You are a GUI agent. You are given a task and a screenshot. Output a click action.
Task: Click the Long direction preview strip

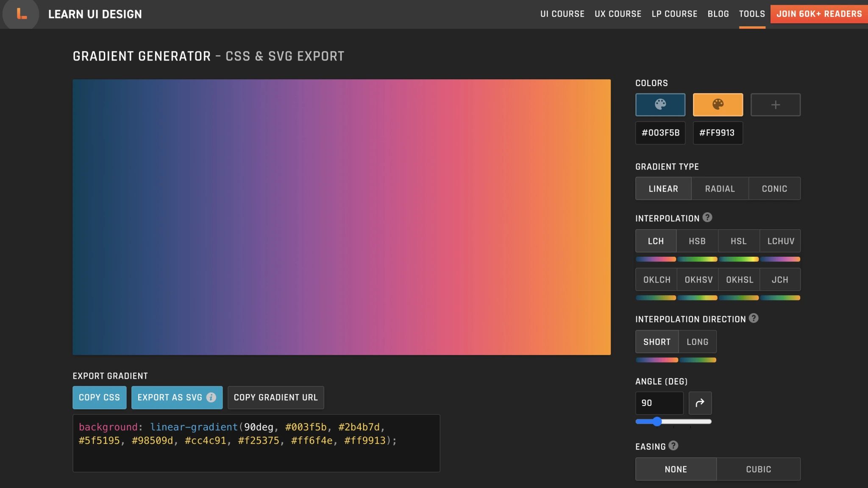point(698,360)
